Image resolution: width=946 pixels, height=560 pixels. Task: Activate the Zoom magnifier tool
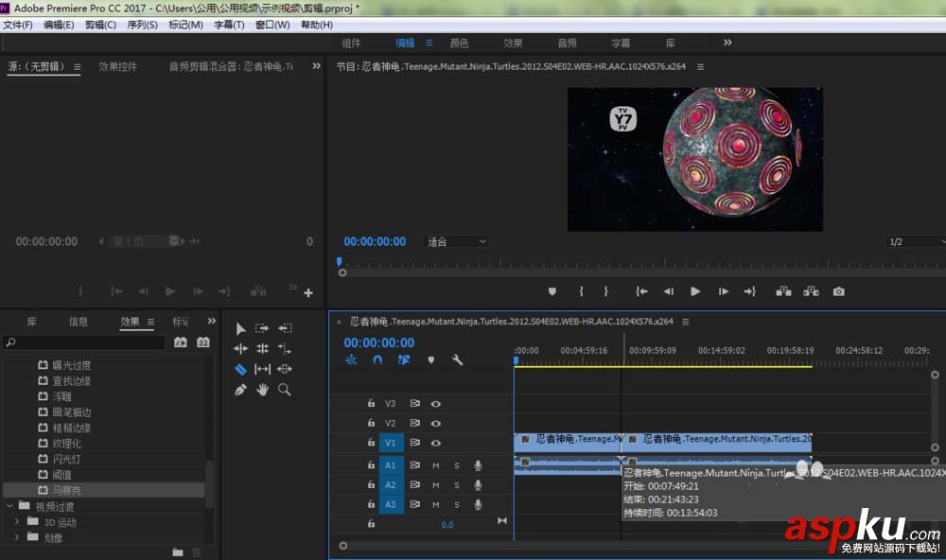[x=284, y=390]
